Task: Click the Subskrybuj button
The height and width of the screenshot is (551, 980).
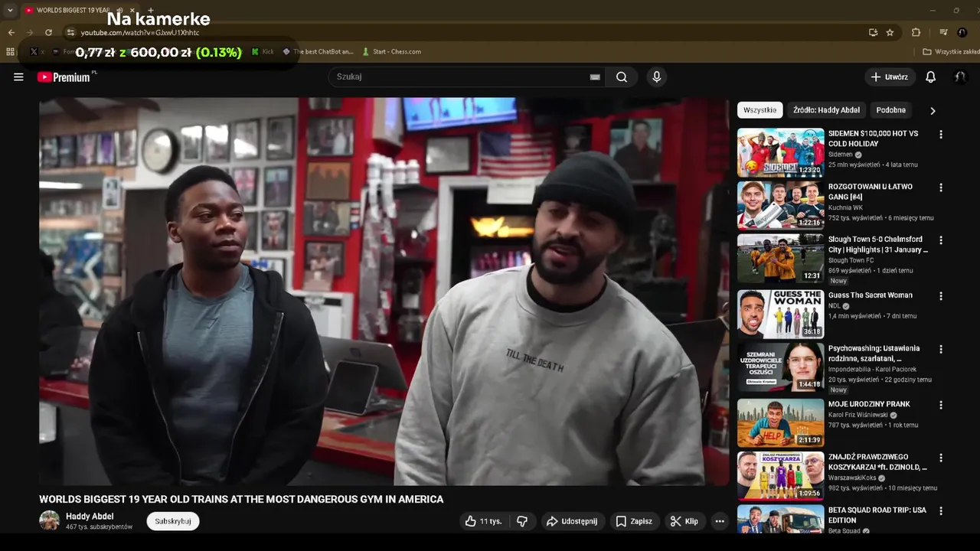Action: click(173, 521)
